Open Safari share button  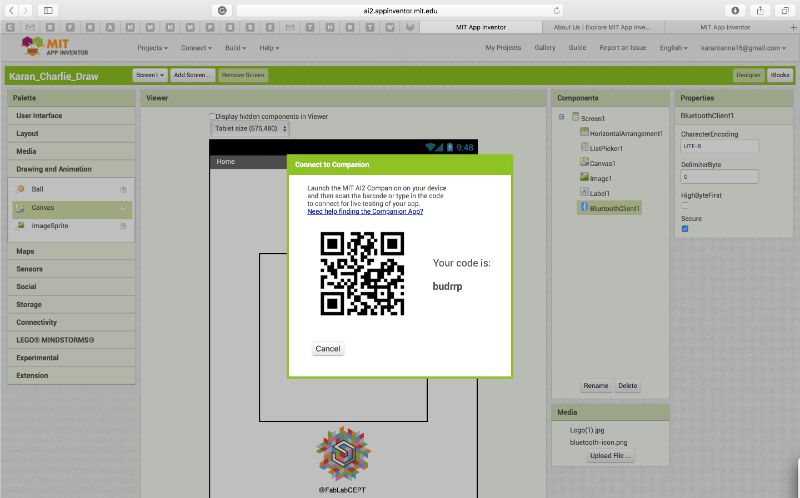tap(760, 10)
